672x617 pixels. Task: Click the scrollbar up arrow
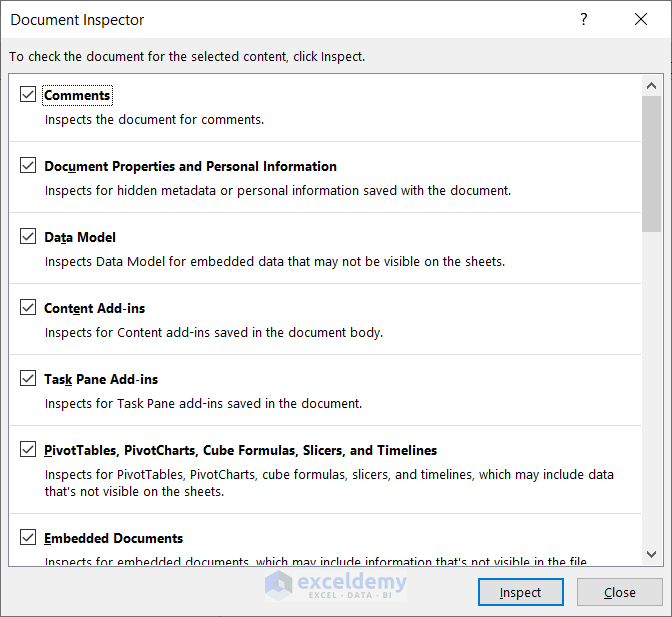[651, 86]
